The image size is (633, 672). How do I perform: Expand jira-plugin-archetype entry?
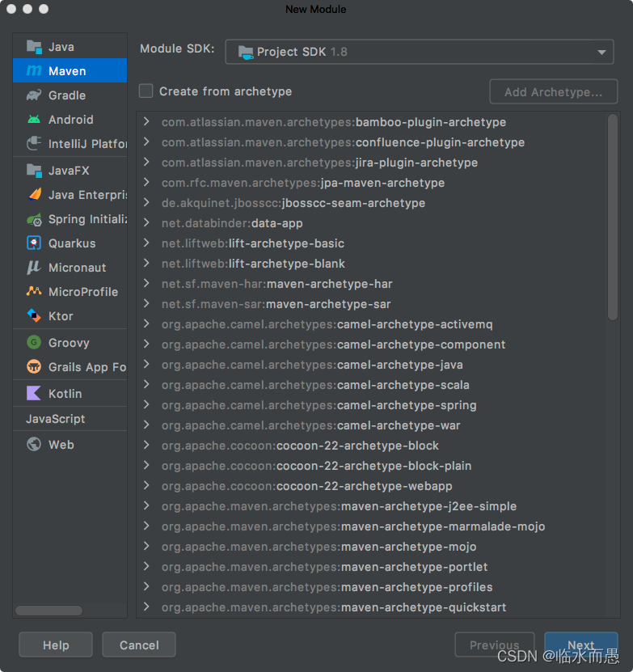coord(147,162)
